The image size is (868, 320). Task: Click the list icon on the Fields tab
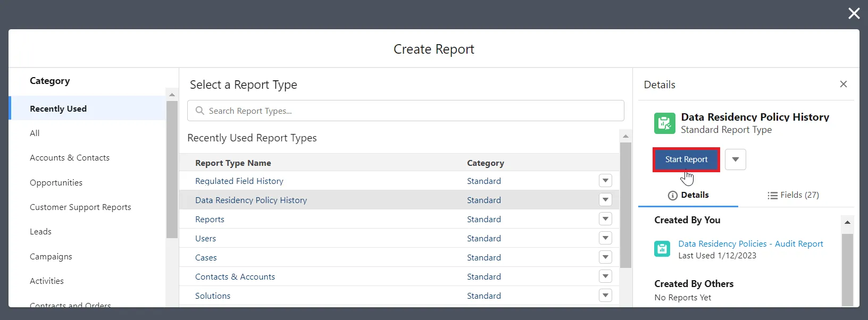tap(772, 195)
